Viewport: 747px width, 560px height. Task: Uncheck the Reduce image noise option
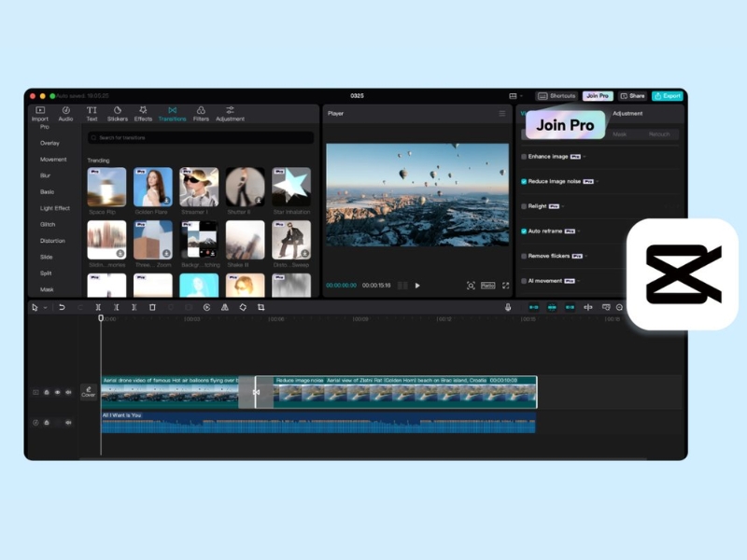pos(524,181)
